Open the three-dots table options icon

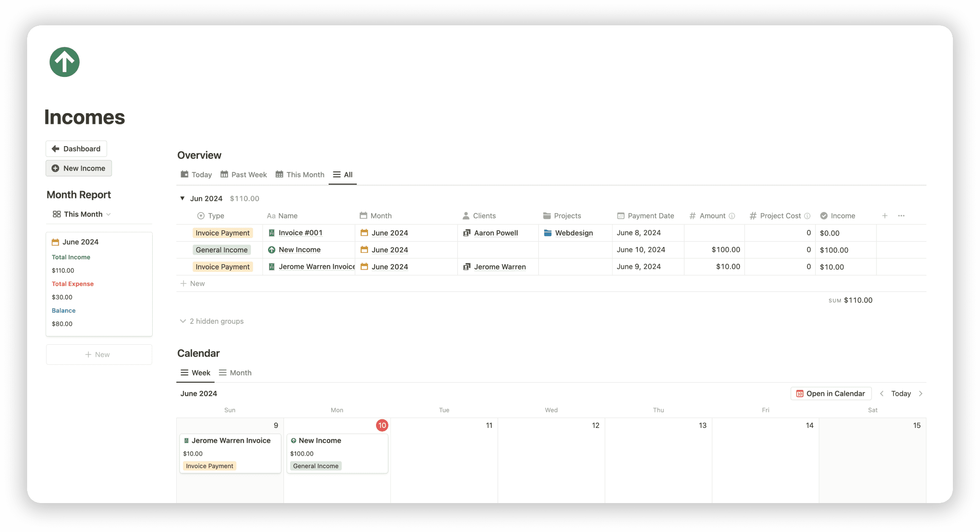(x=901, y=216)
